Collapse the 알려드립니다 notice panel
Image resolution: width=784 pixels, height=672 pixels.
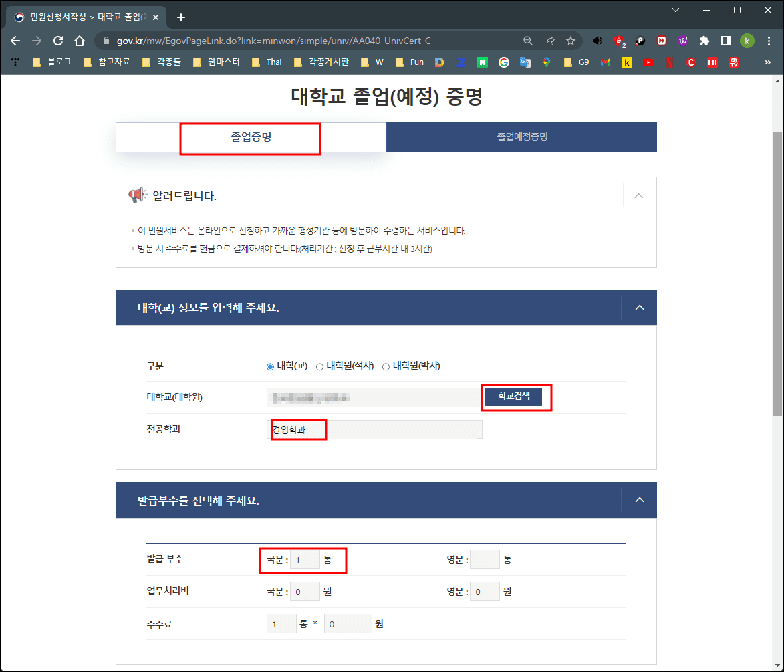[638, 195]
